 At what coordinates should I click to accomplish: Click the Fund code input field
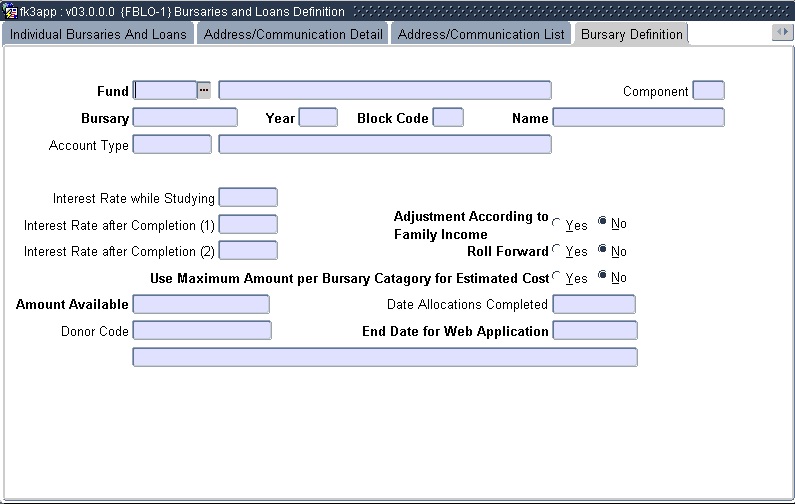(x=165, y=91)
